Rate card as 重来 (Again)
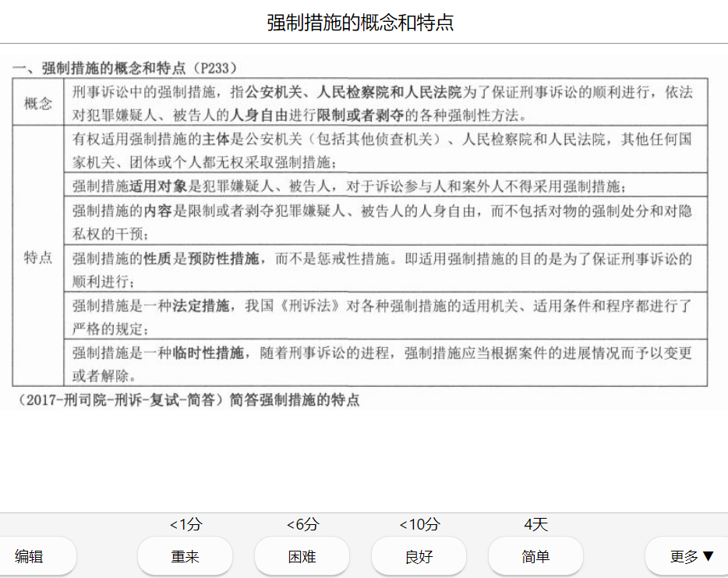 [185, 556]
